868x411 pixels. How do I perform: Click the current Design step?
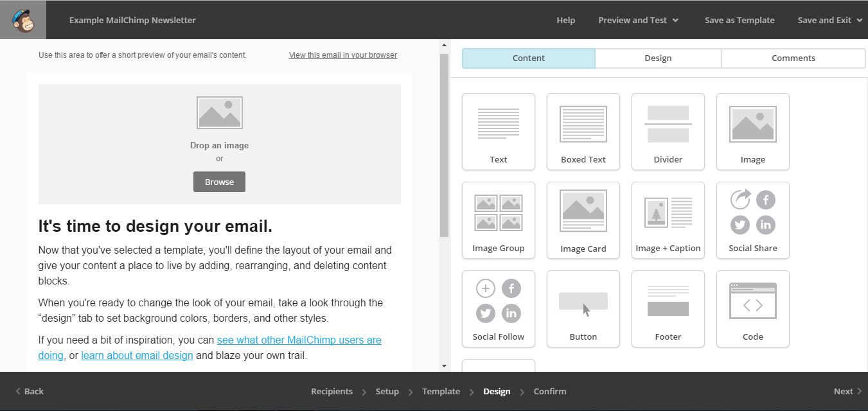coord(497,391)
